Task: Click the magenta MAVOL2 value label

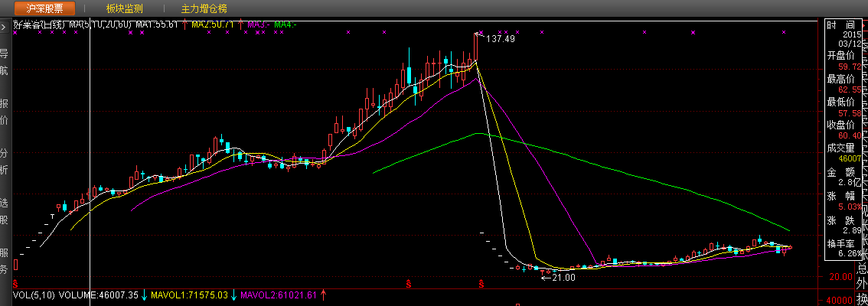Action: [x=280, y=295]
